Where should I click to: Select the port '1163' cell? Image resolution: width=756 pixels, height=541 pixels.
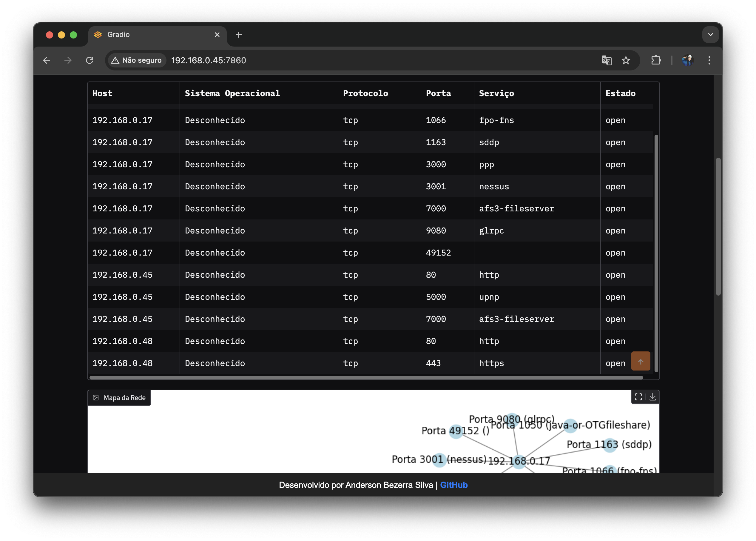(x=448, y=142)
